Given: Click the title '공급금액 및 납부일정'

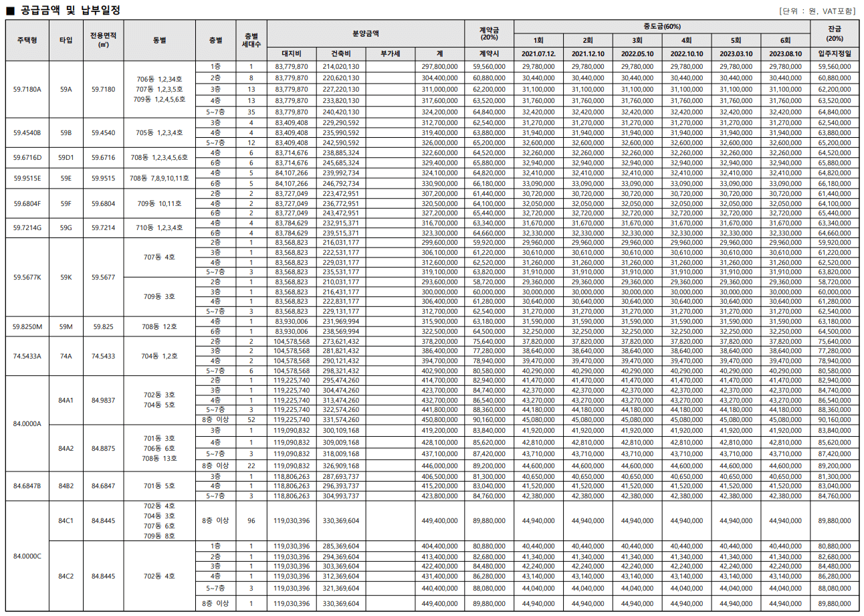Looking at the screenshot, I should coord(69,10).
